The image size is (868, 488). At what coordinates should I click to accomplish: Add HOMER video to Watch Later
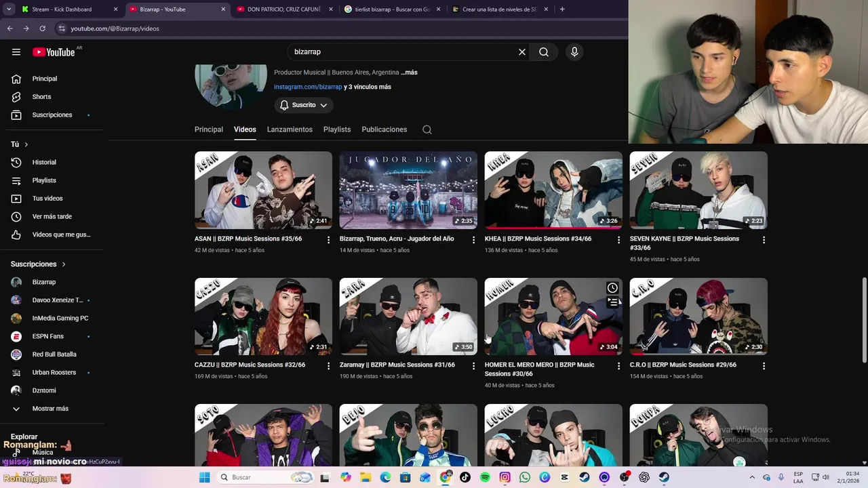(612, 288)
